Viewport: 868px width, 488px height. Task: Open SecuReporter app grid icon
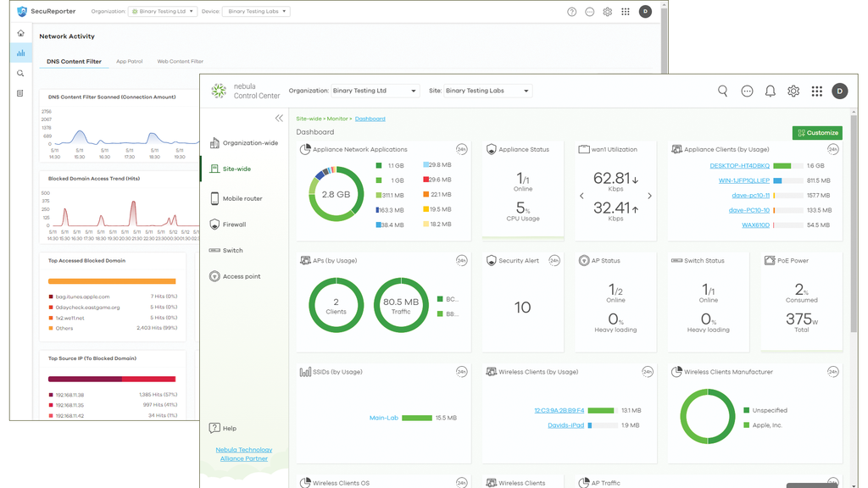625,12
